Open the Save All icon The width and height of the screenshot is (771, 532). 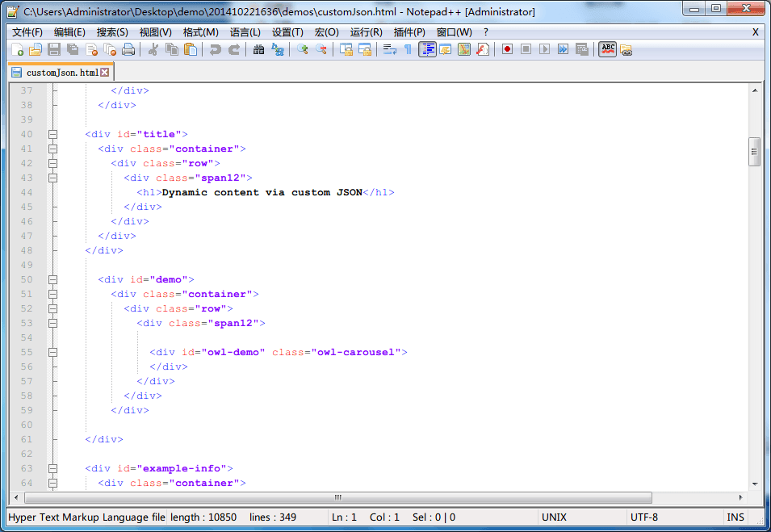point(73,49)
